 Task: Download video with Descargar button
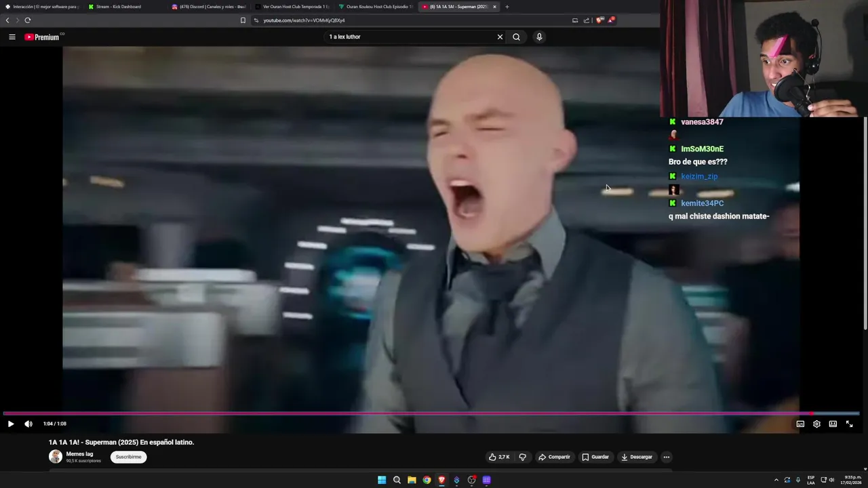637,457
